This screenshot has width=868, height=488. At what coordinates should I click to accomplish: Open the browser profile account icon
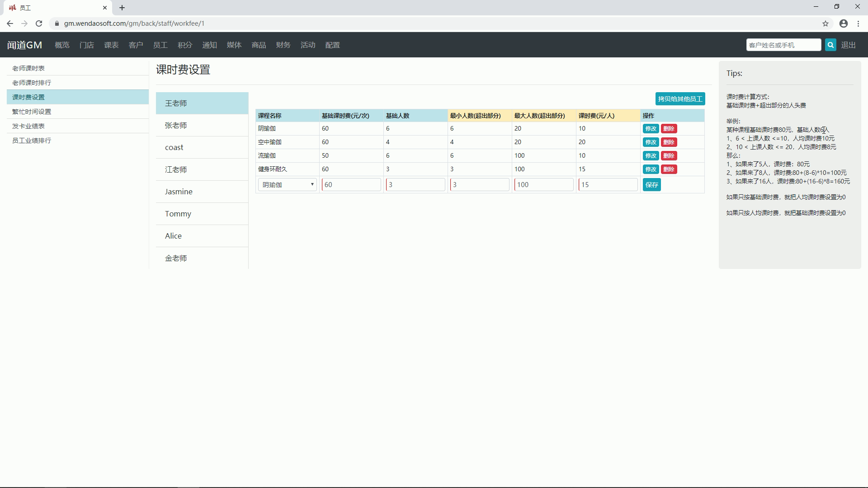tap(844, 23)
